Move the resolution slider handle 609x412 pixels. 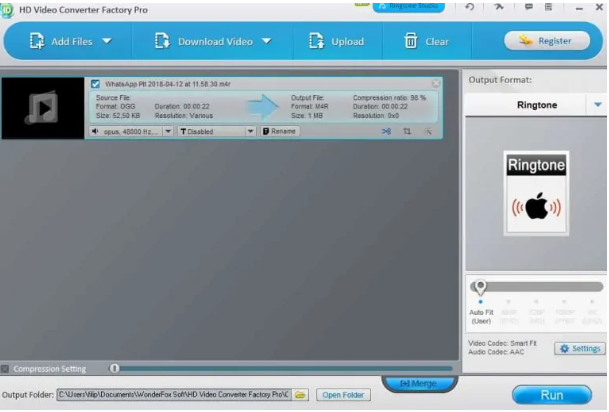point(480,287)
